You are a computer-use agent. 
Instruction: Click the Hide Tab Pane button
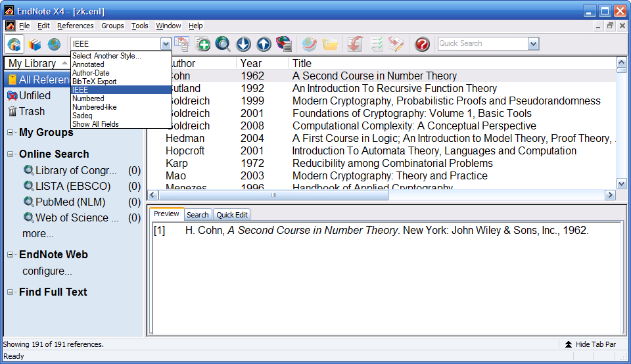[x=590, y=344]
